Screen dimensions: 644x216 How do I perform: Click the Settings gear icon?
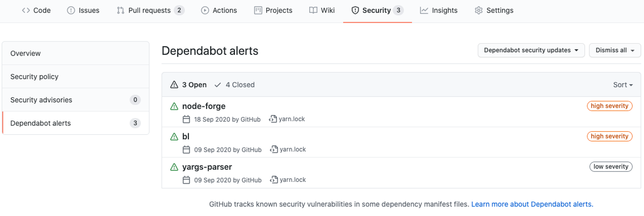(x=479, y=11)
